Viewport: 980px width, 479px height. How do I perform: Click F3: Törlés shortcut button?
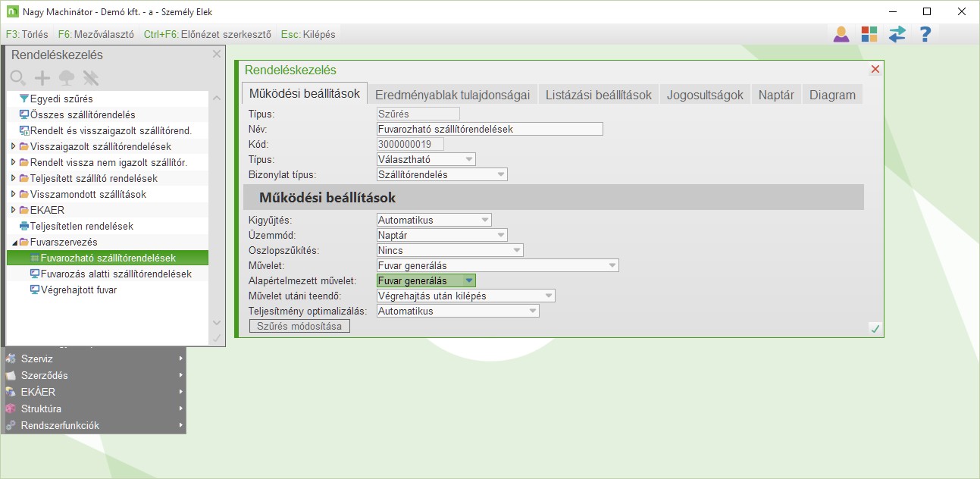tap(27, 34)
